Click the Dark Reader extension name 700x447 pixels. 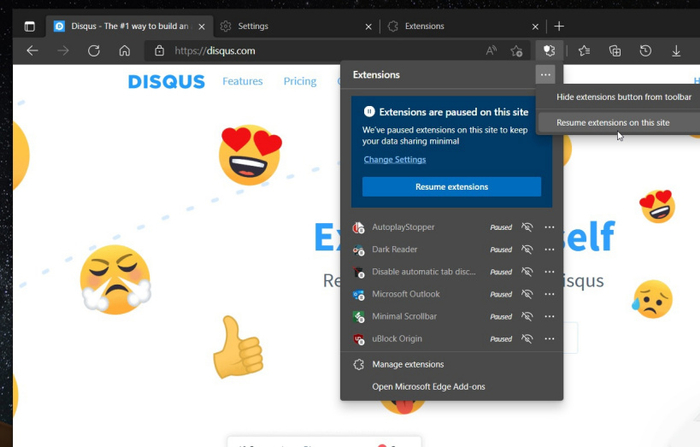click(x=395, y=250)
